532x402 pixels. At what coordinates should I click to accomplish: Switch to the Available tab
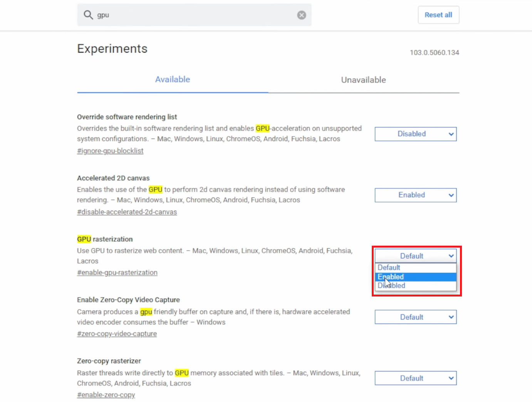coord(173,80)
